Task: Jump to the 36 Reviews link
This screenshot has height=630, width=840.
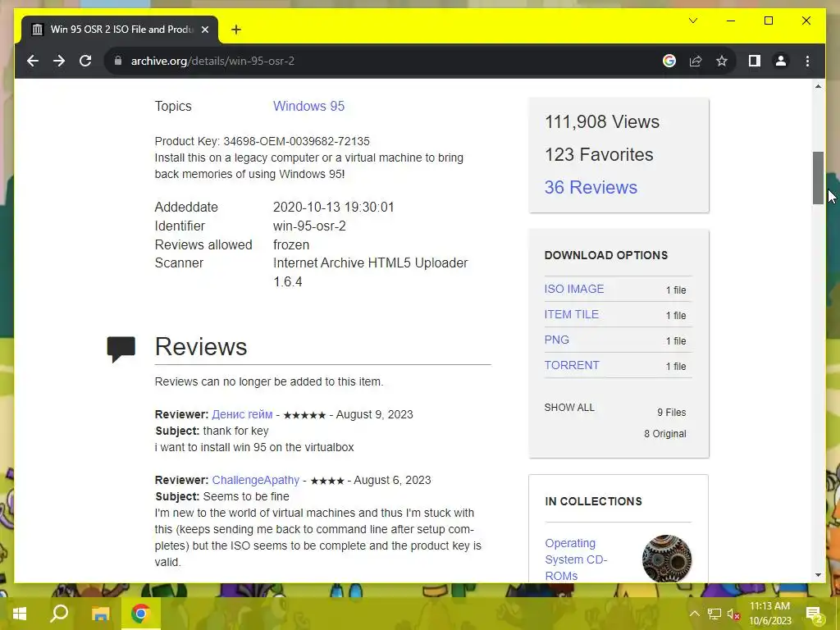Action: coord(591,187)
